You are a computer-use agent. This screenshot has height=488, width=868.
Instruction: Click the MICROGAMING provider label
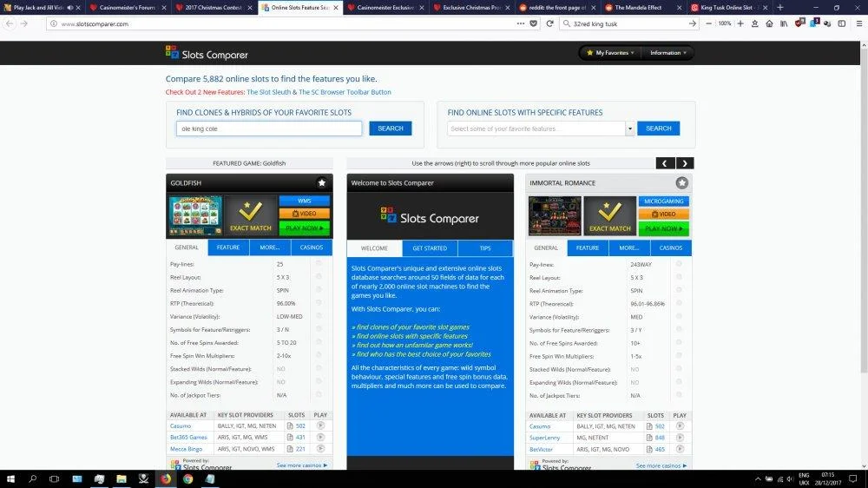(663, 201)
